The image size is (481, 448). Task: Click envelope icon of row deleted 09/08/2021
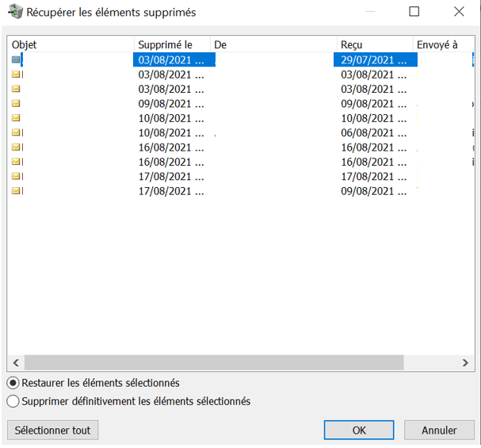16,103
